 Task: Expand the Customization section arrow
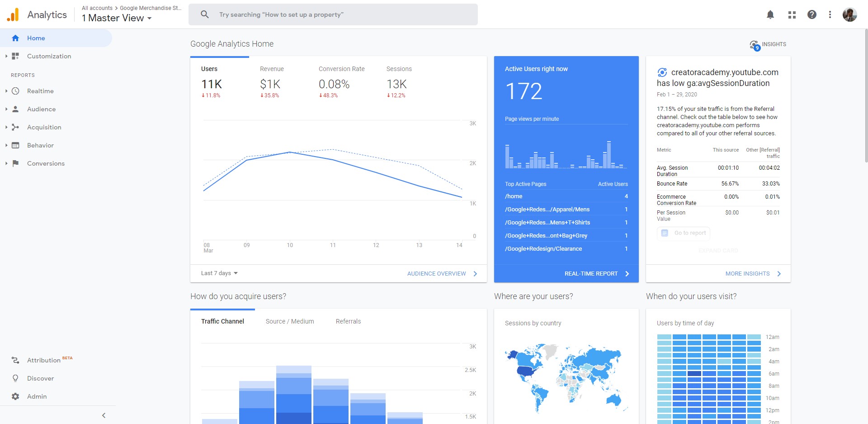[x=6, y=56]
